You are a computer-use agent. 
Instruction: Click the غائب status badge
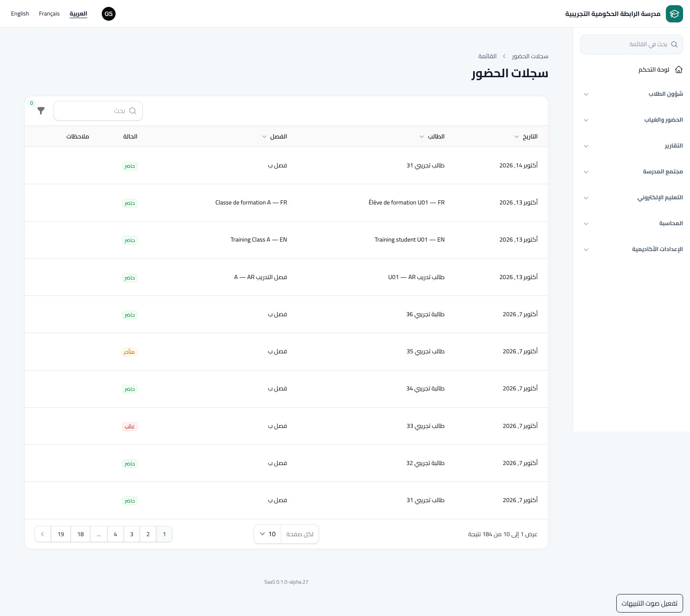click(x=130, y=427)
